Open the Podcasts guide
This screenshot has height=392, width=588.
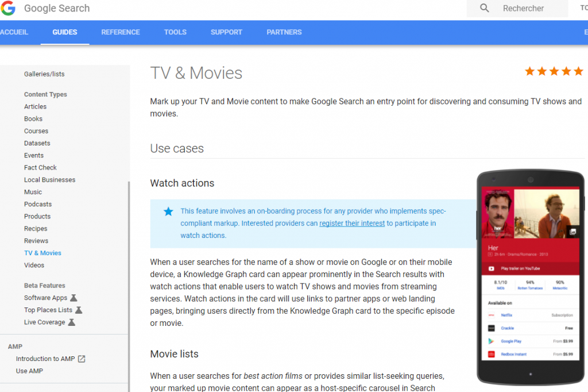pyautogui.click(x=38, y=204)
